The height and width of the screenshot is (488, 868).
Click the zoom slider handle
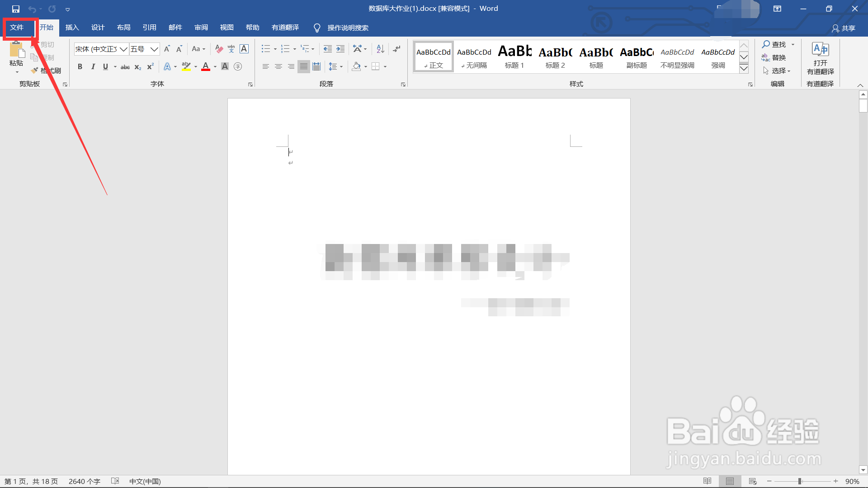tap(800, 481)
